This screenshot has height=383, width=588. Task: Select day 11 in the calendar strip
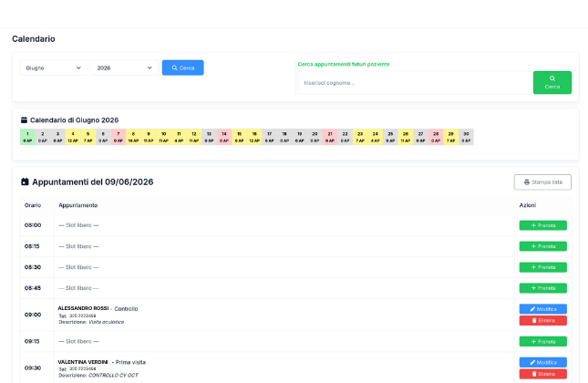(x=179, y=137)
